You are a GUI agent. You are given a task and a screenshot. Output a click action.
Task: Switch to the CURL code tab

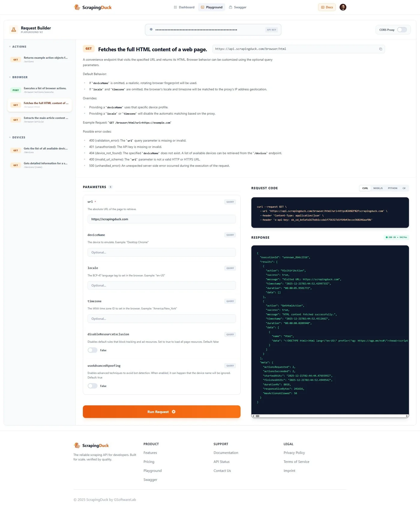[x=365, y=188]
